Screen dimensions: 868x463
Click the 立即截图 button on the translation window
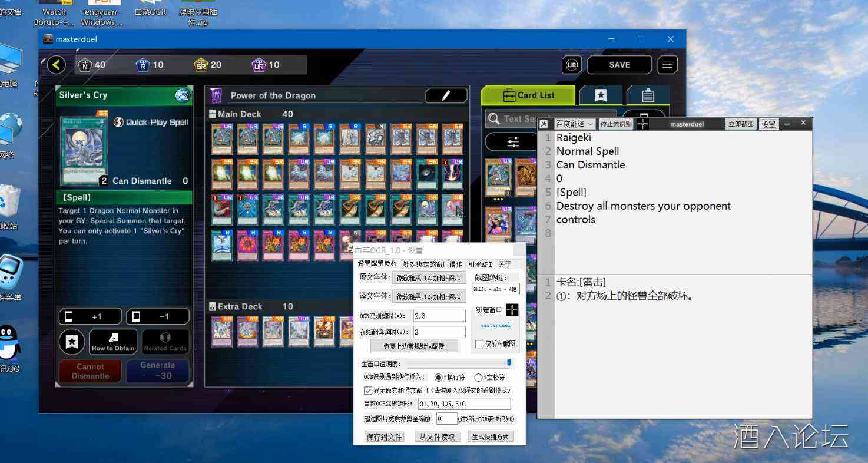click(x=740, y=124)
